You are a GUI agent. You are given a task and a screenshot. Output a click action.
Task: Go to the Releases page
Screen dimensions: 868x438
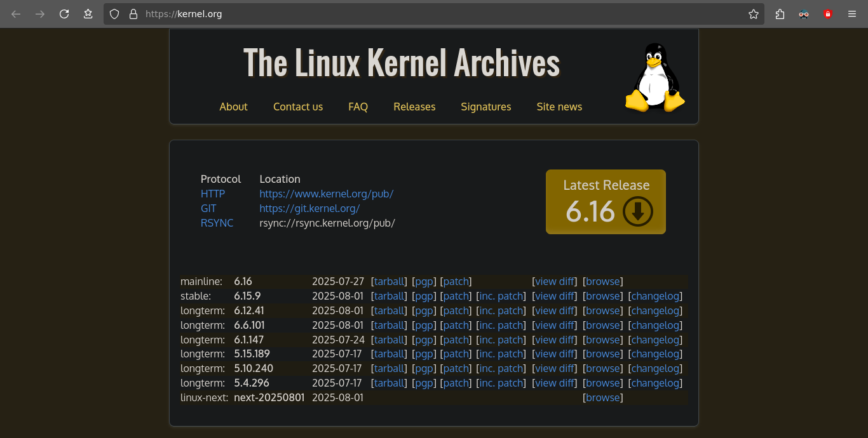coord(414,107)
